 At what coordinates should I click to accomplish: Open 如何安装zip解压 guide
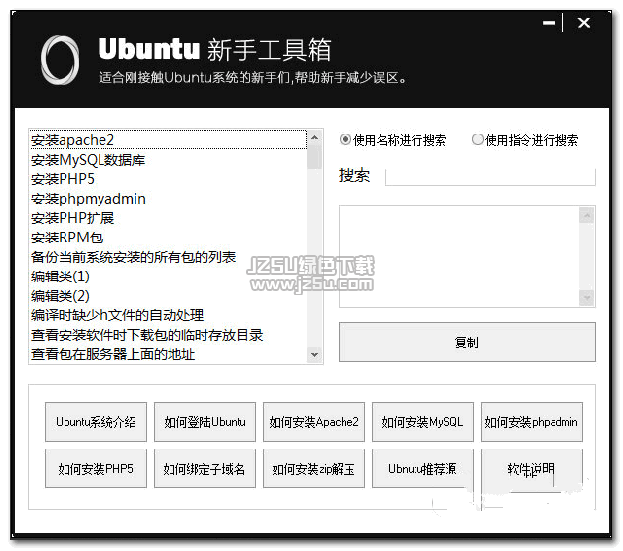pos(313,469)
